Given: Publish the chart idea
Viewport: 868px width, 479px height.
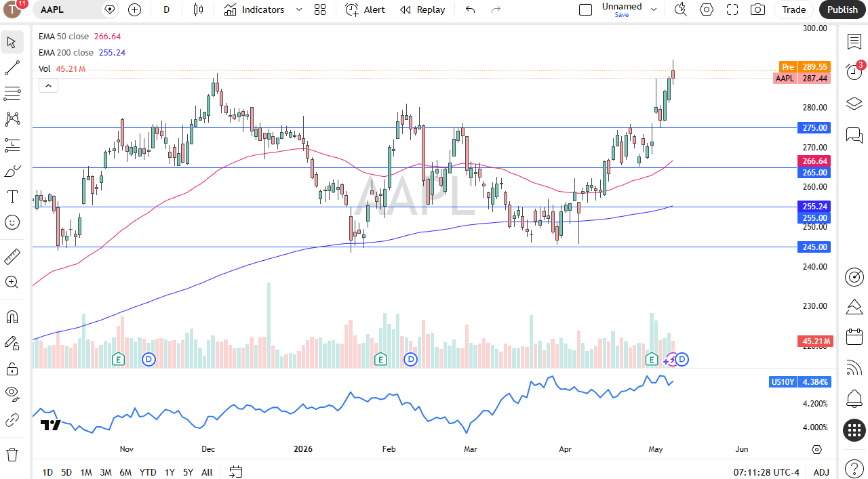Looking at the screenshot, I should coord(843,9).
